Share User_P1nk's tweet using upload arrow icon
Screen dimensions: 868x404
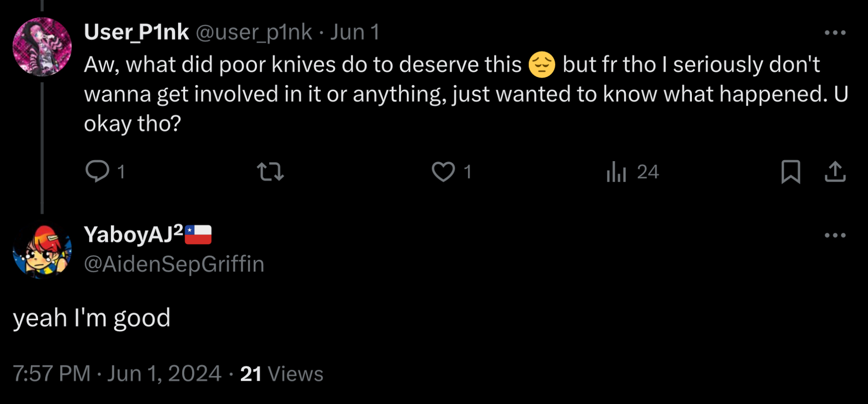(835, 171)
